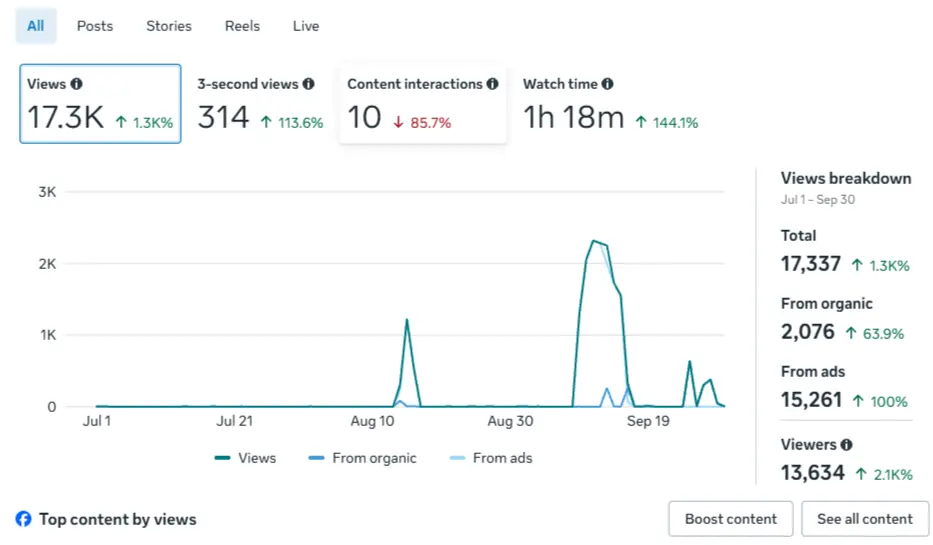Image resolution: width=933 pixels, height=545 pixels.
Task: Click the tallest chart peak near Sep 10
Action: (x=593, y=241)
